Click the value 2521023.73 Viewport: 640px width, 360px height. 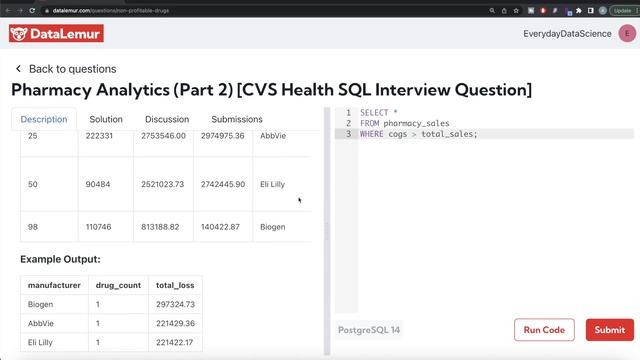coord(162,184)
